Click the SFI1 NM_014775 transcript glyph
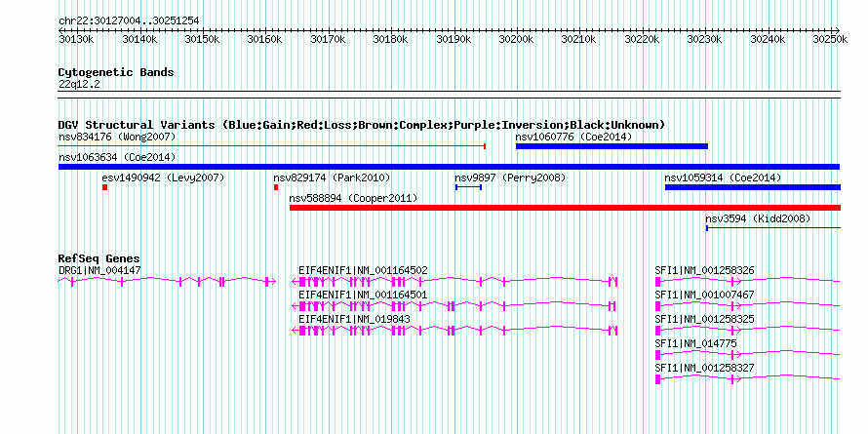The width and height of the screenshot is (868, 434). (748, 355)
